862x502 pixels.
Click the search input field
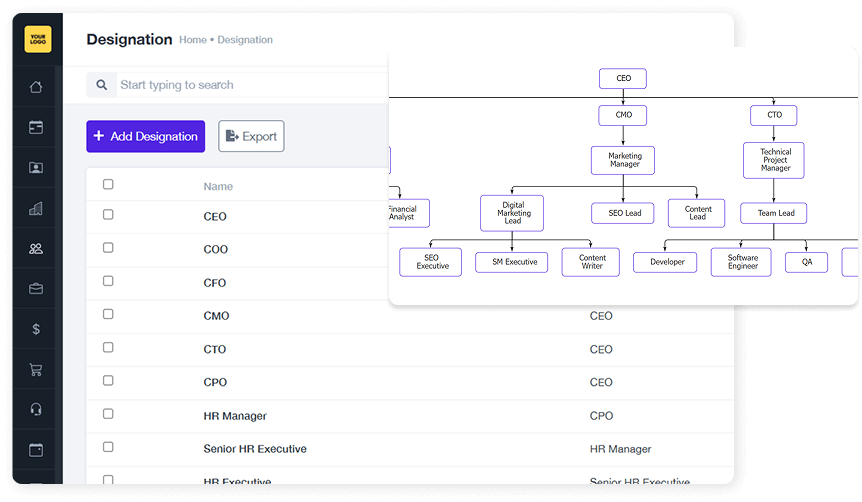tap(250, 85)
